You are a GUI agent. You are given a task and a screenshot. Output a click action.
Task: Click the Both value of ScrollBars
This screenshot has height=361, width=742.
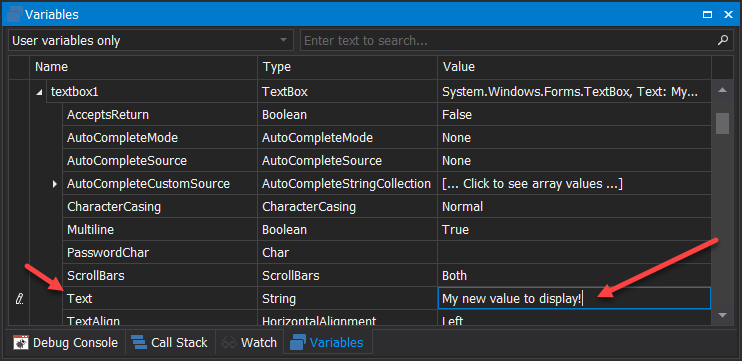click(454, 275)
